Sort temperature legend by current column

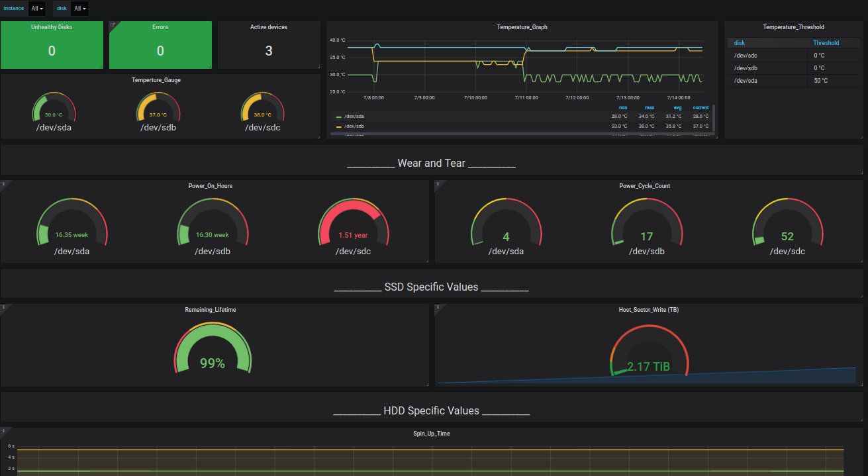pos(700,107)
